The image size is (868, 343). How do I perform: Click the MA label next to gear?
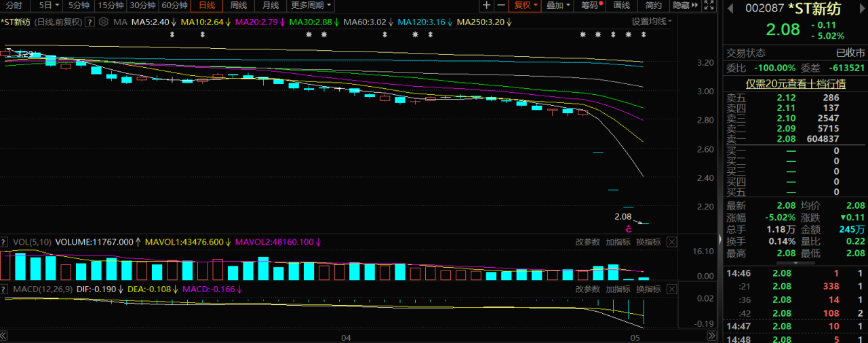coord(120,22)
